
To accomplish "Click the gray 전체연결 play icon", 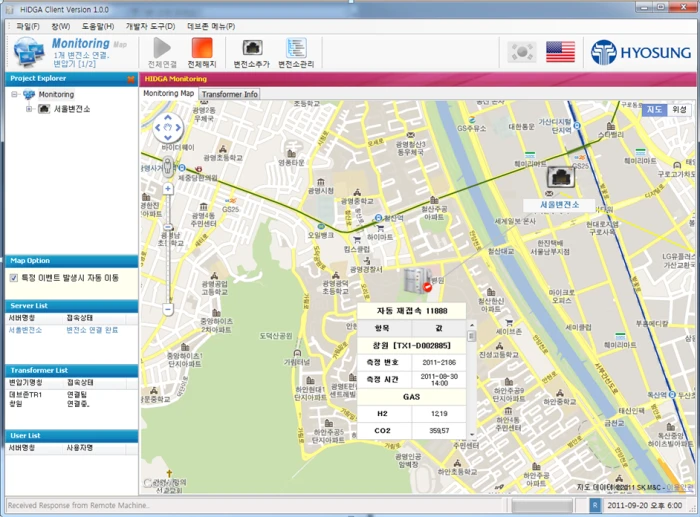I will [x=162, y=48].
